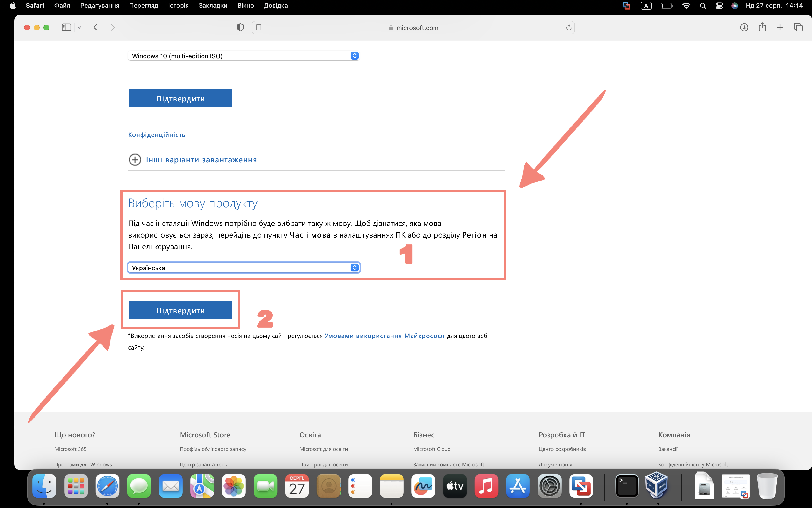Open Photos from the Dock
This screenshot has height=508, width=812.
(x=233, y=486)
